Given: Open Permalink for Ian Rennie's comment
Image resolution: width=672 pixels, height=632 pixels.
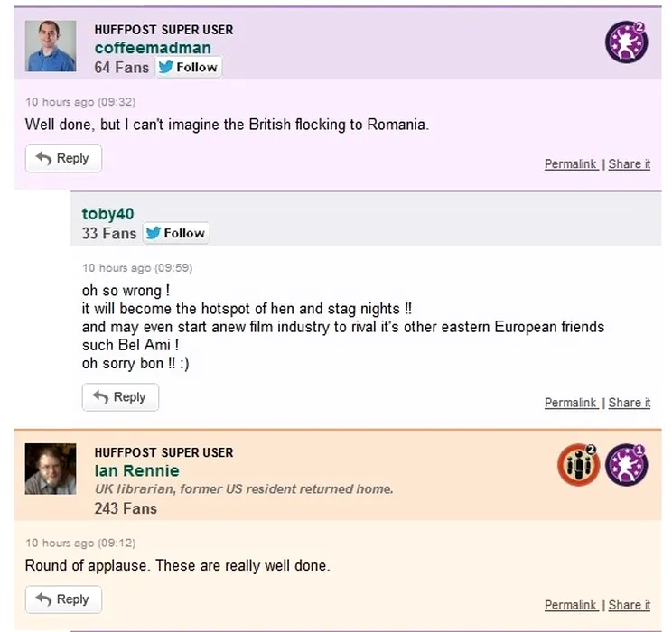Looking at the screenshot, I should tap(570, 605).
